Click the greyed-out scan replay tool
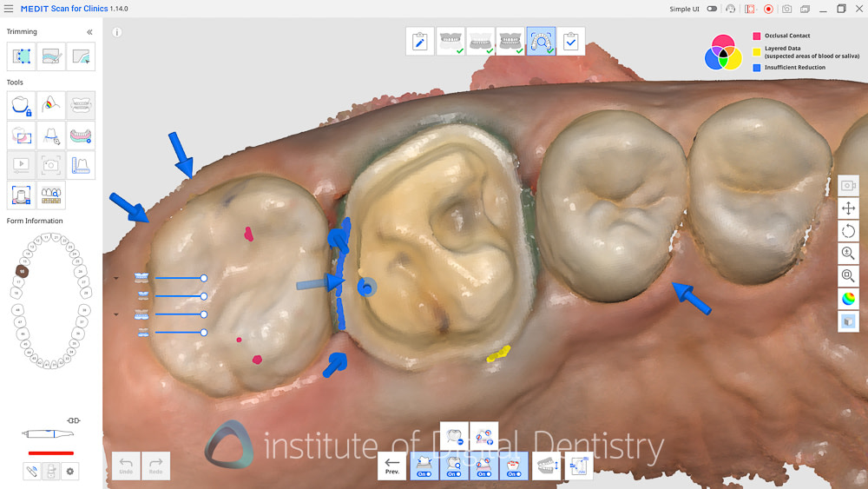This screenshot has height=489, width=868. [21, 165]
